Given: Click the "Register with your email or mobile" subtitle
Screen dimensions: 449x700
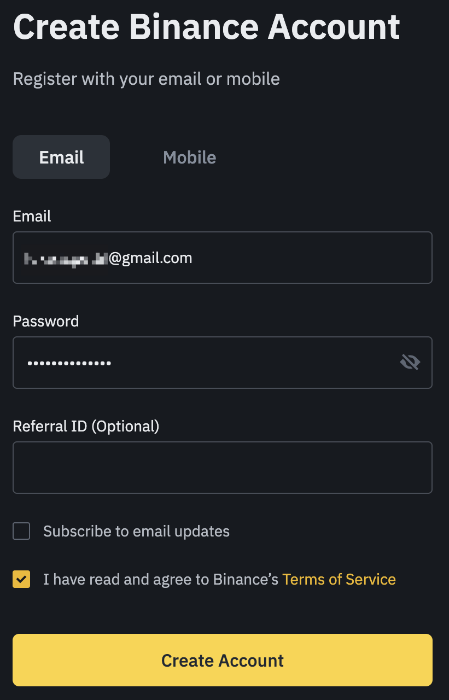Looking at the screenshot, I should [x=146, y=79].
